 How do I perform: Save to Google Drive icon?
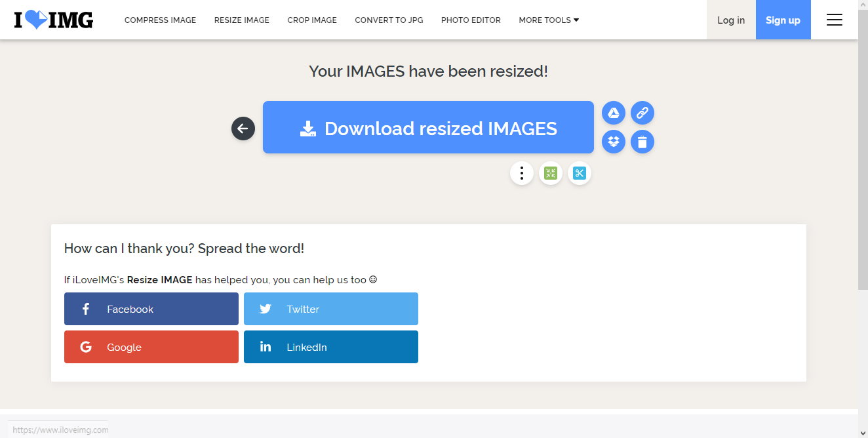click(x=613, y=113)
